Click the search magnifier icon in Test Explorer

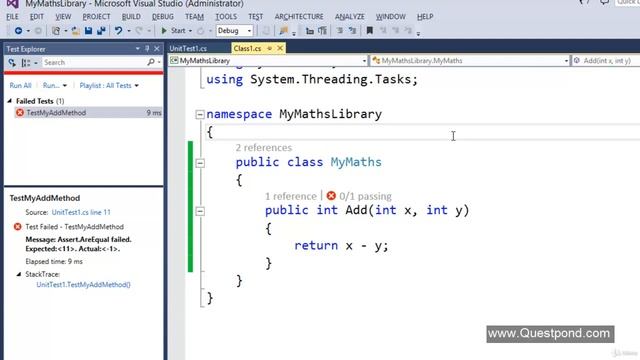click(151, 62)
